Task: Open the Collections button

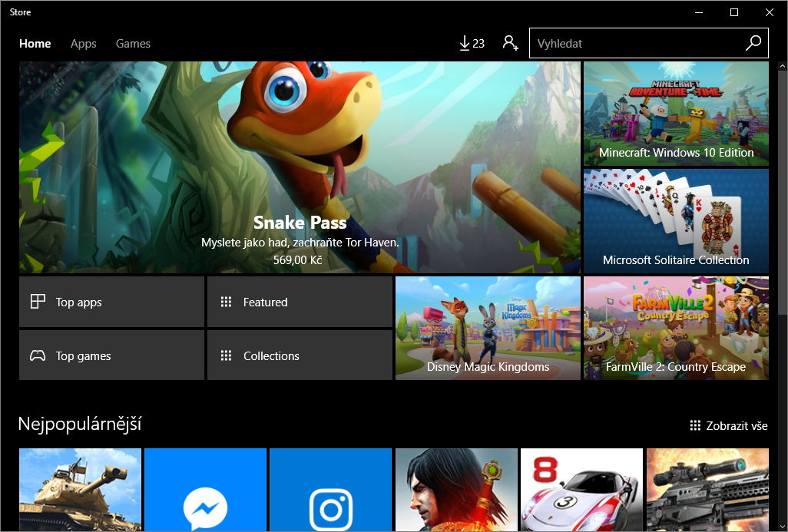Action: coord(300,355)
